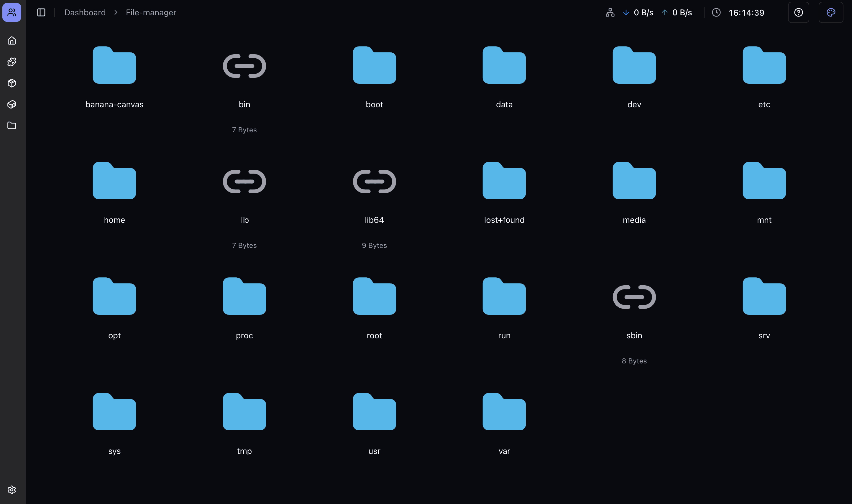Open the theme palette switcher
The height and width of the screenshot is (504, 852).
831,12
